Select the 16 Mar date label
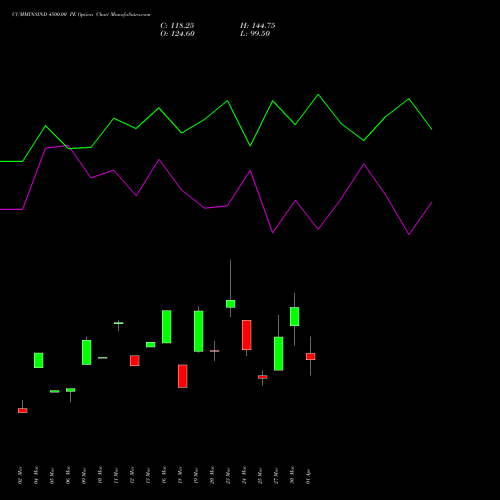Image resolution: width=500 pixels, height=500 pixels. 164,475
